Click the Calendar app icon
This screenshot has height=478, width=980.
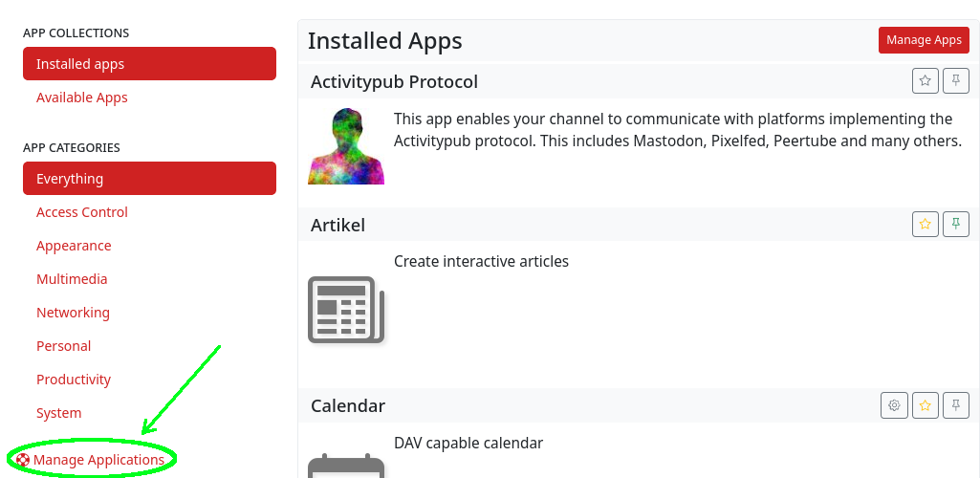coord(346,466)
